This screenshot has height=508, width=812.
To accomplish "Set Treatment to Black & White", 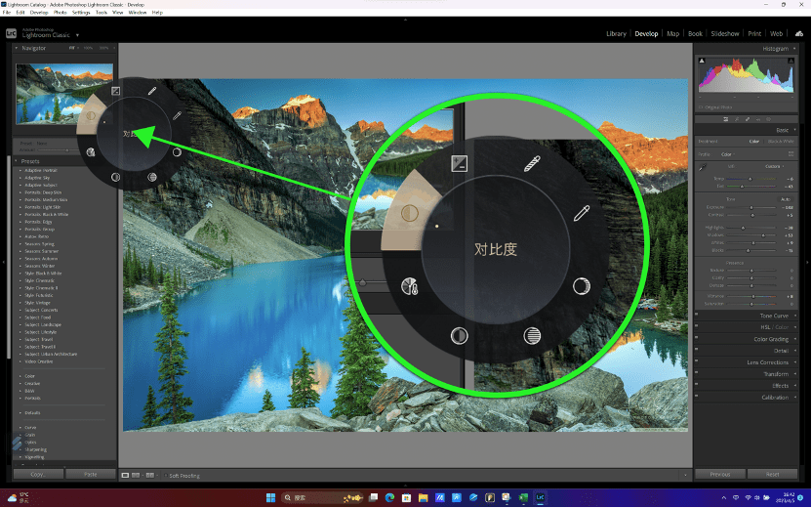I will point(781,142).
